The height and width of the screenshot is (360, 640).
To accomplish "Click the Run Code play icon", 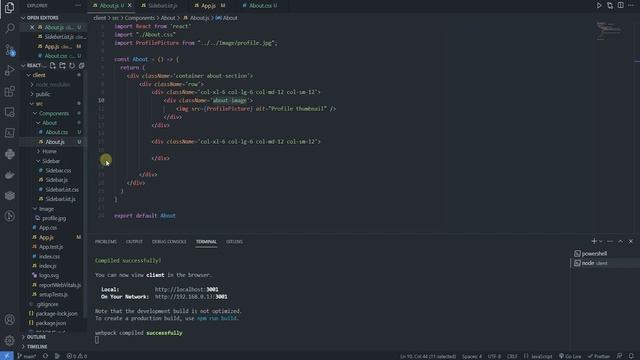I will [x=599, y=5].
